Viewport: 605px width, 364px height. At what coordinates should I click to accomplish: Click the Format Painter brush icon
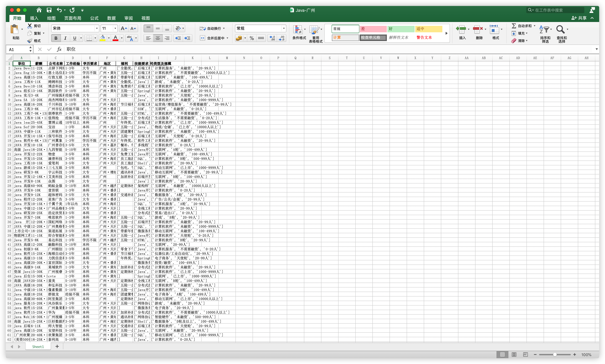point(30,41)
